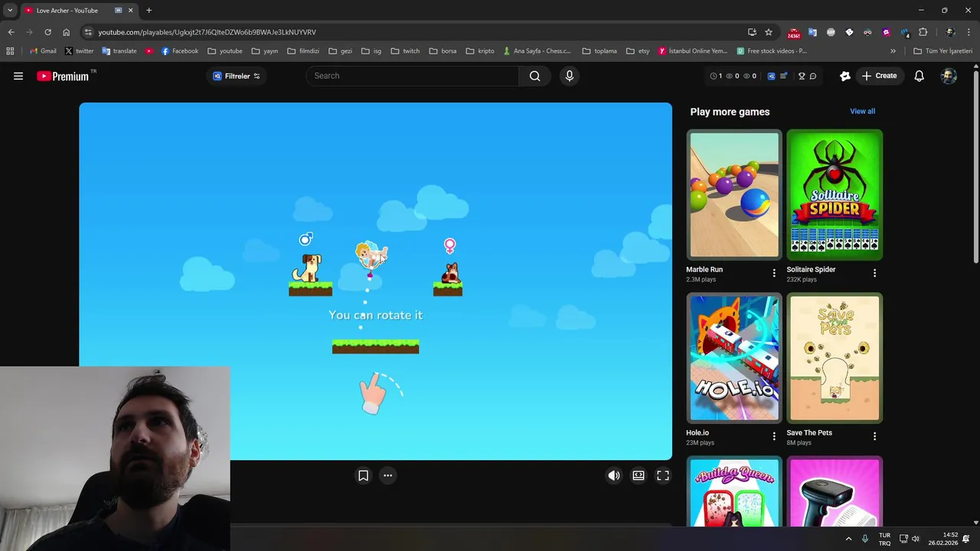Toggle the game's theater view icon

click(639, 475)
